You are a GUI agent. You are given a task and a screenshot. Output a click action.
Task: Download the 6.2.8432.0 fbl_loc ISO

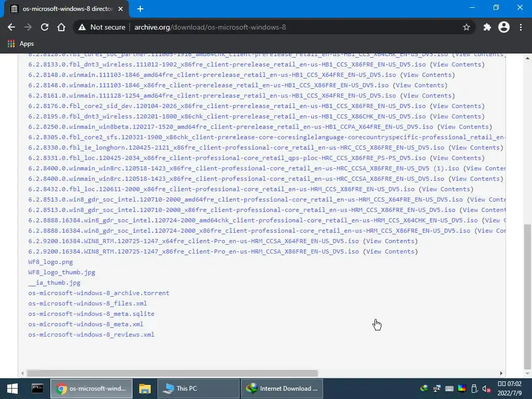221,189
